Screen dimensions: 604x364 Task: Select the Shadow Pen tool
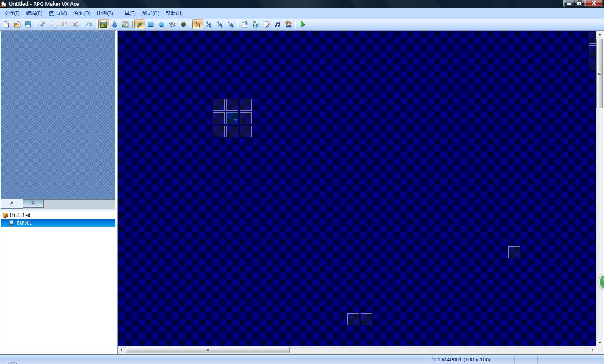pos(183,24)
